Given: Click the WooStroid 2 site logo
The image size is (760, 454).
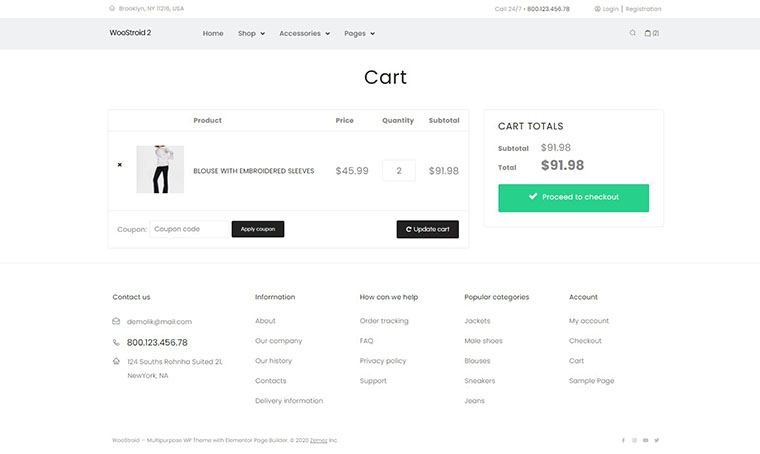Looking at the screenshot, I should (x=130, y=33).
